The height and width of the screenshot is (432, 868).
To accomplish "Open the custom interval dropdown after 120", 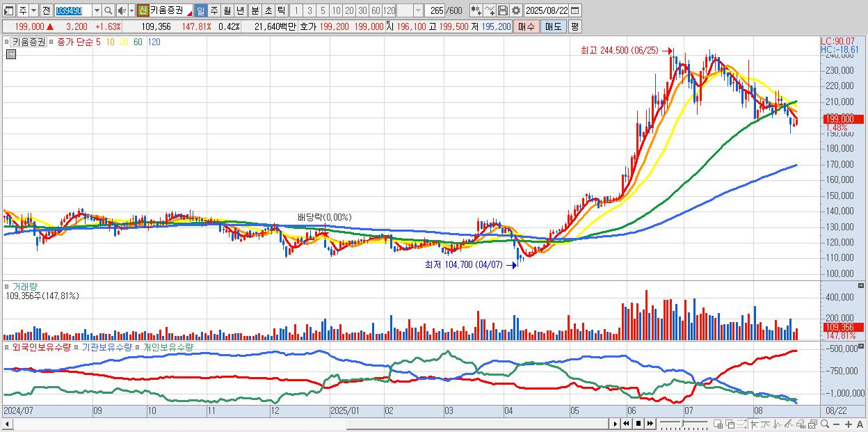I will [x=418, y=10].
